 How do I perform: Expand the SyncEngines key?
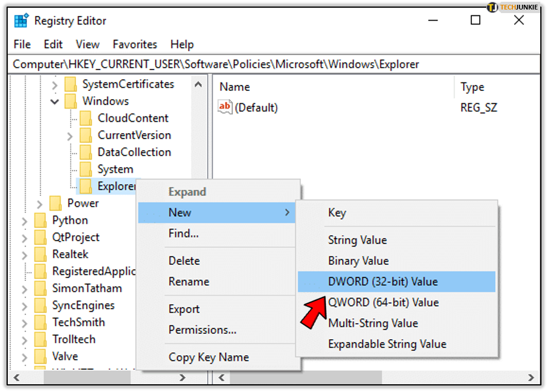point(24,306)
